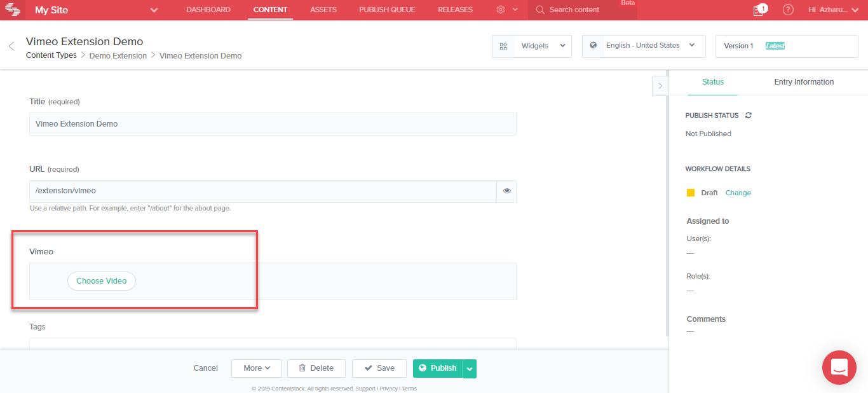The image size is (868, 393).
Task: Open the Content Types breadcrumb link
Action: 51,56
